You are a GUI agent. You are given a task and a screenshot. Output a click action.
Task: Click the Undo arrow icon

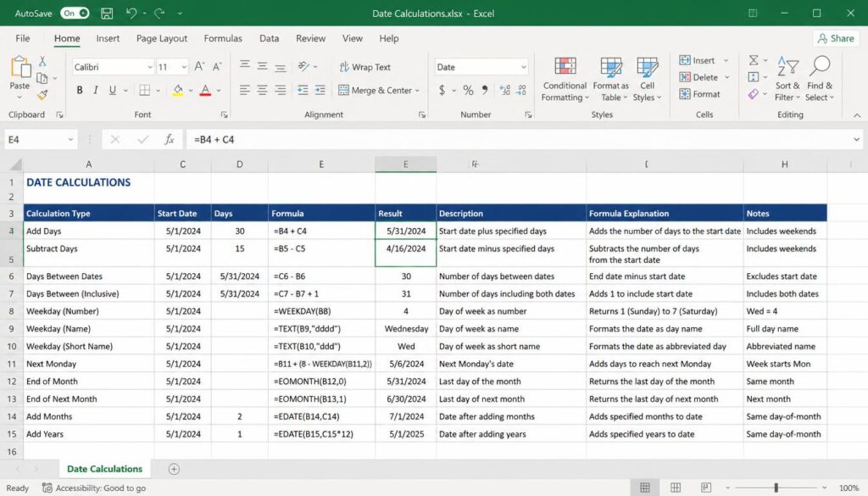click(131, 13)
